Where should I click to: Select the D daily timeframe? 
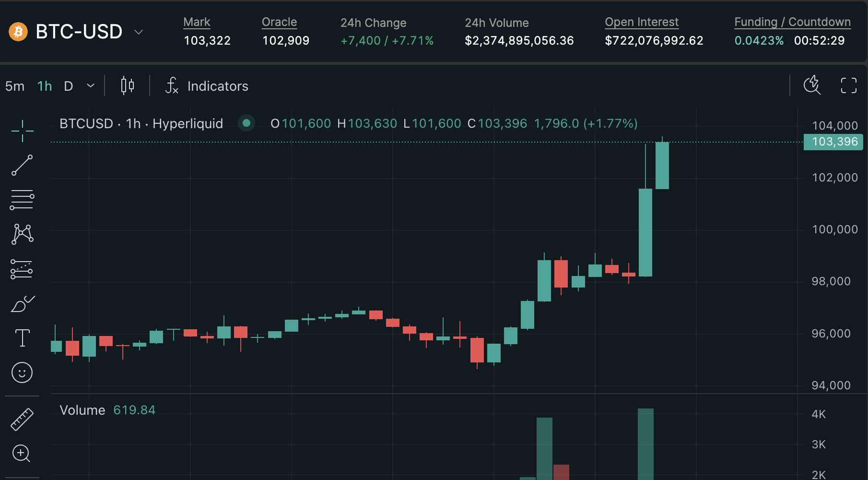coord(69,86)
